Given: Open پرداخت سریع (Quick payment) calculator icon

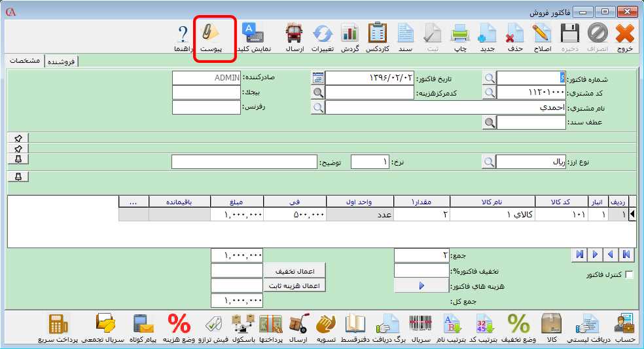Looking at the screenshot, I should pyautogui.click(x=58, y=328).
